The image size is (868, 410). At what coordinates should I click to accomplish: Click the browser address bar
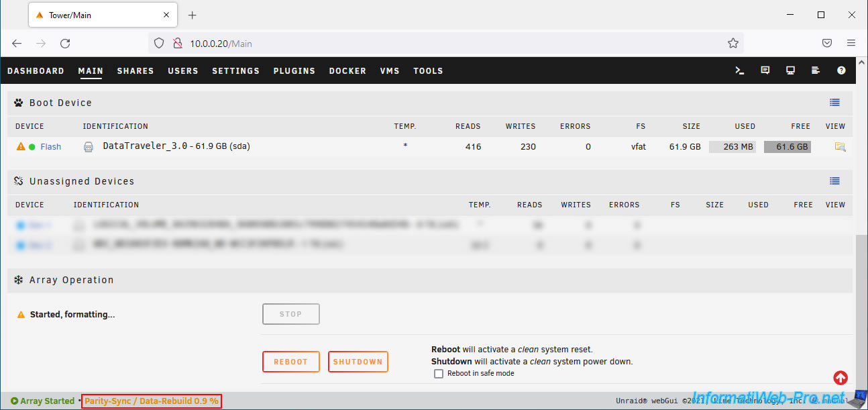443,44
